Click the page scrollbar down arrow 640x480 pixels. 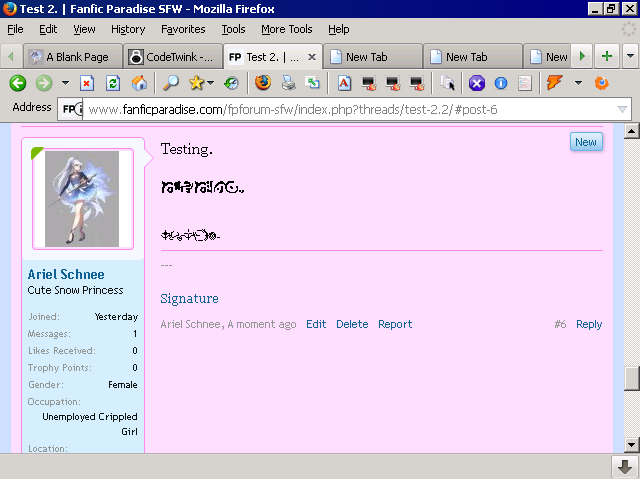(x=631, y=445)
